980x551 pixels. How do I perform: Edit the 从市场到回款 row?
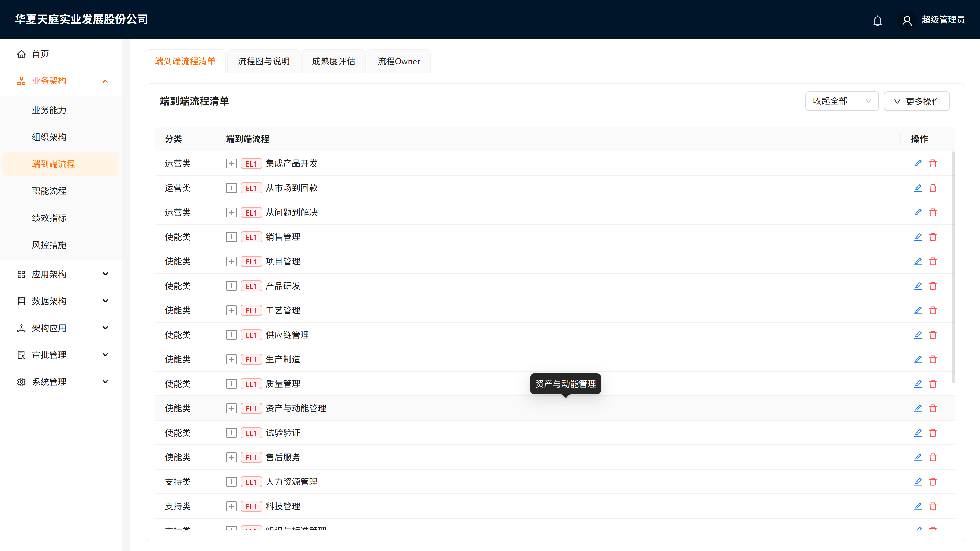(918, 188)
